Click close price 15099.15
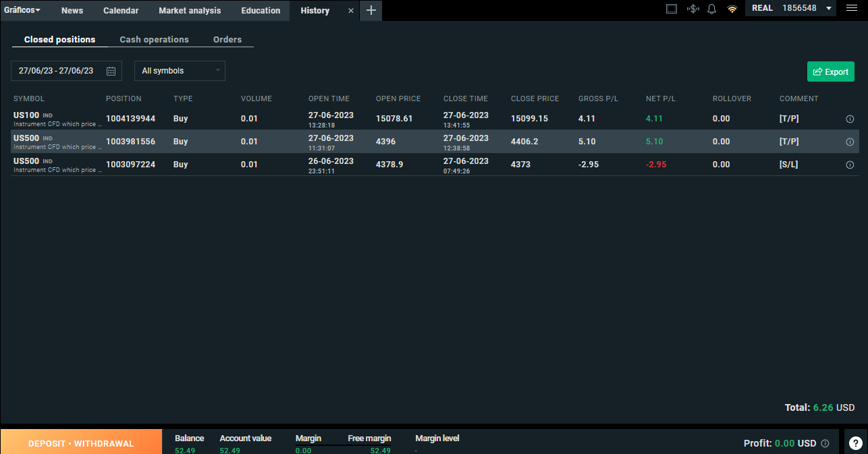The image size is (868, 454). pyautogui.click(x=530, y=119)
